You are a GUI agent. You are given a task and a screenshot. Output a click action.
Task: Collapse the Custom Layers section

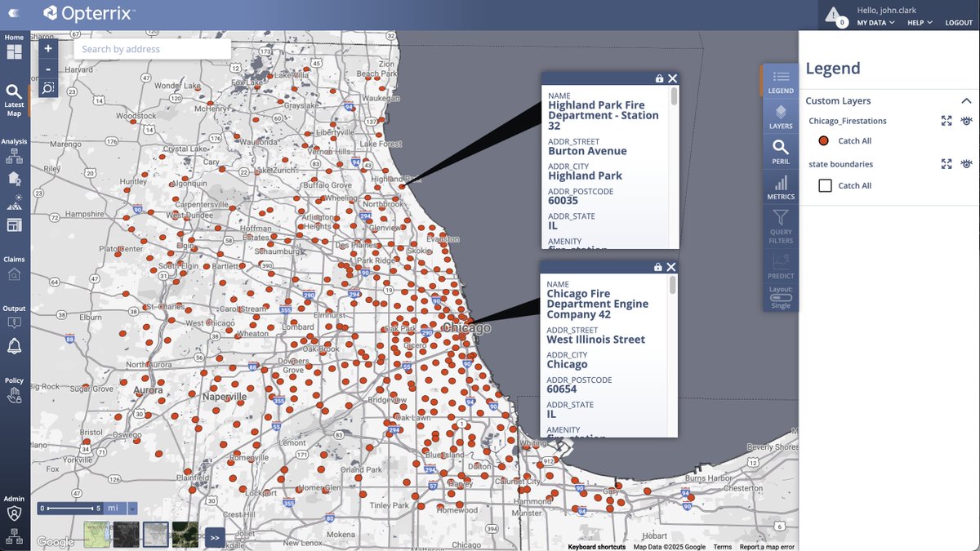click(966, 101)
